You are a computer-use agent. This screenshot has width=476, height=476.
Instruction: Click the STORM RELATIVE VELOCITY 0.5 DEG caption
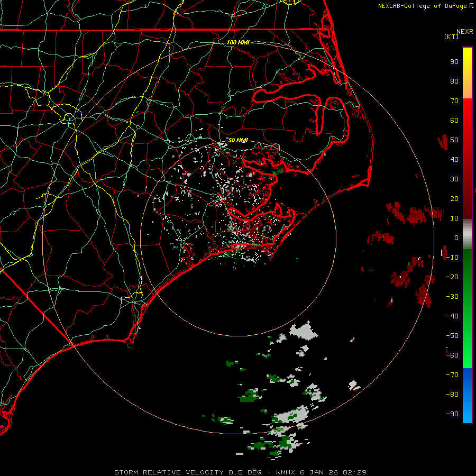click(188, 472)
